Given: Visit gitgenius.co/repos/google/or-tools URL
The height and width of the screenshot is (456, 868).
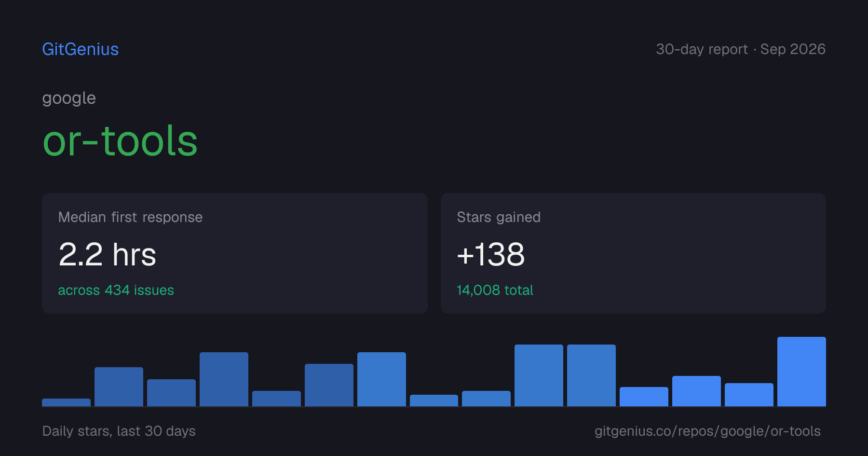Looking at the screenshot, I should point(707,431).
